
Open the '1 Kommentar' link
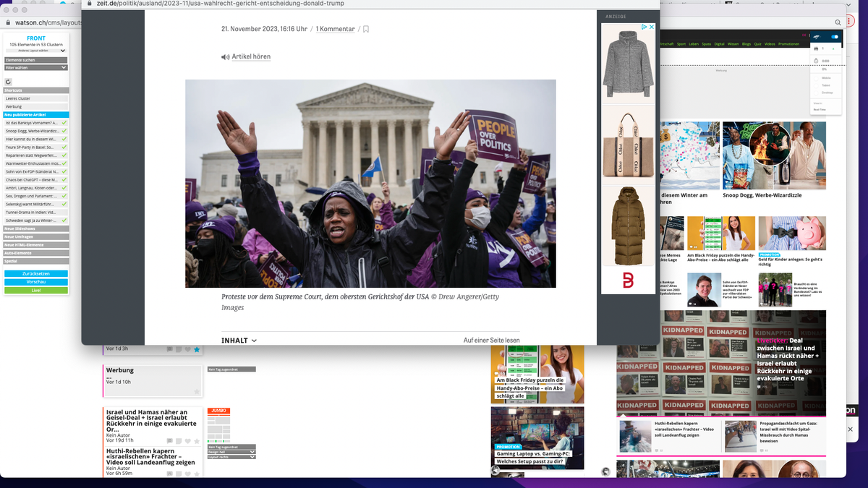pos(336,29)
